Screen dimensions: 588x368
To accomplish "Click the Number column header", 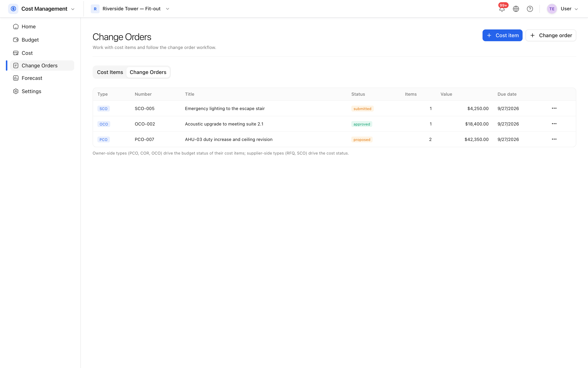I will coord(143,94).
